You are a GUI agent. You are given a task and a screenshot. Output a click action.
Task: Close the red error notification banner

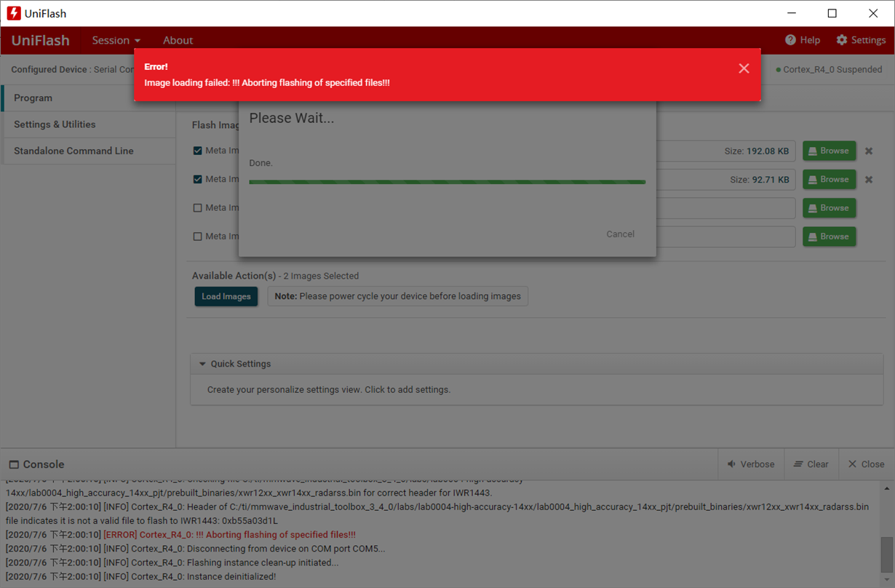[x=744, y=68]
